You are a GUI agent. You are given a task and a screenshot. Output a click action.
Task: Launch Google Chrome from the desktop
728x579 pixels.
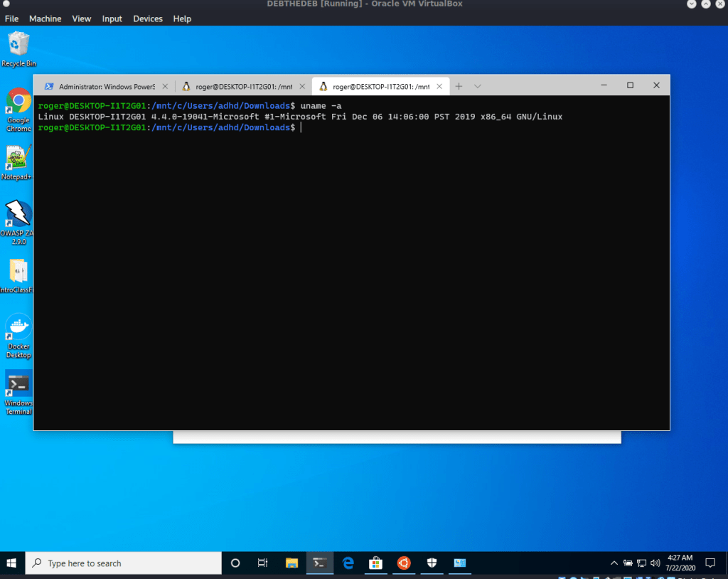[x=18, y=108]
